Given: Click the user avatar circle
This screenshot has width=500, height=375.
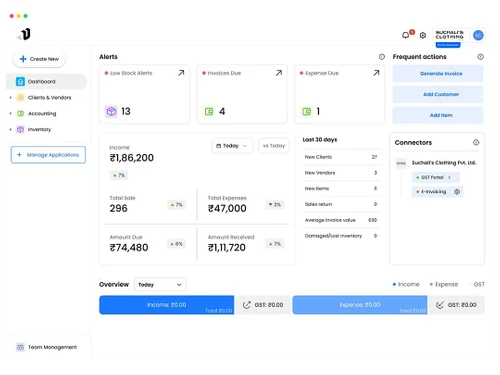Looking at the screenshot, I should point(478,35).
